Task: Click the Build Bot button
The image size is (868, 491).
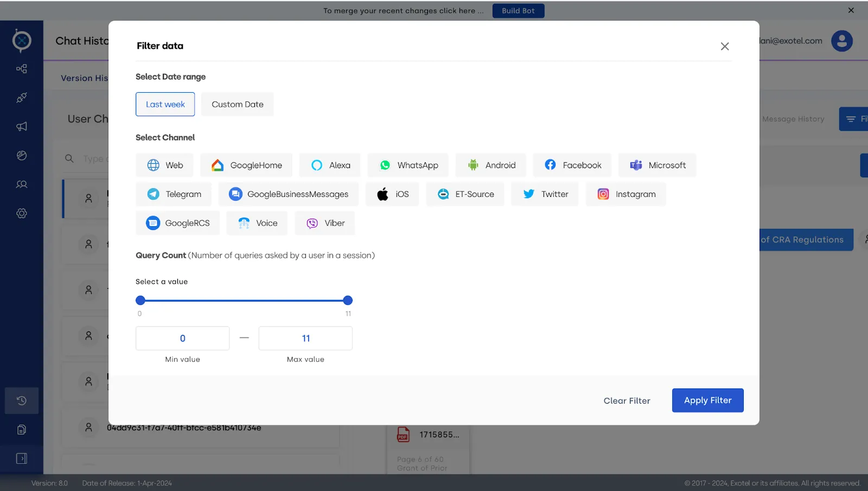Action: point(518,11)
